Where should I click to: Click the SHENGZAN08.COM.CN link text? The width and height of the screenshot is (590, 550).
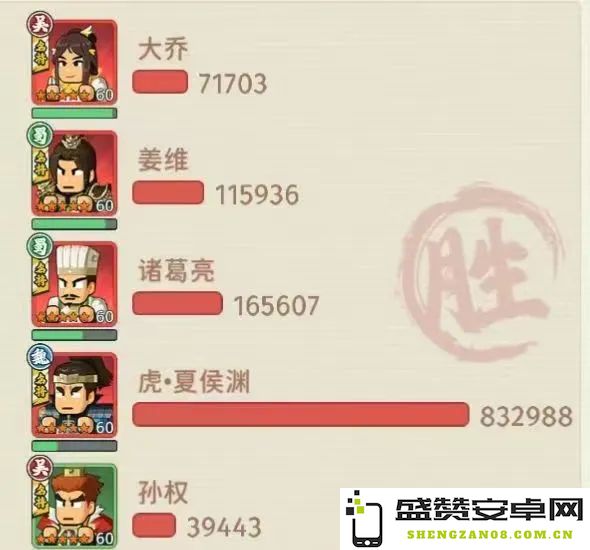pyautogui.click(x=490, y=535)
